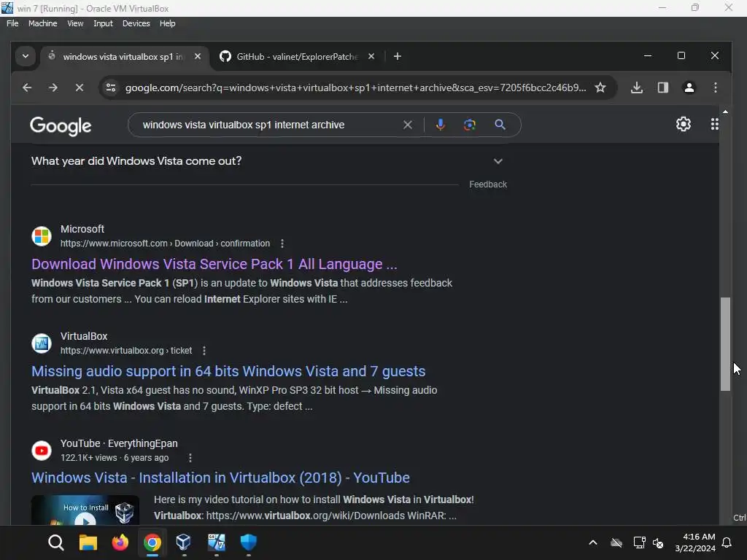The width and height of the screenshot is (747, 560).
Task: Open the clock and date in taskbar
Action: point(695,542)
